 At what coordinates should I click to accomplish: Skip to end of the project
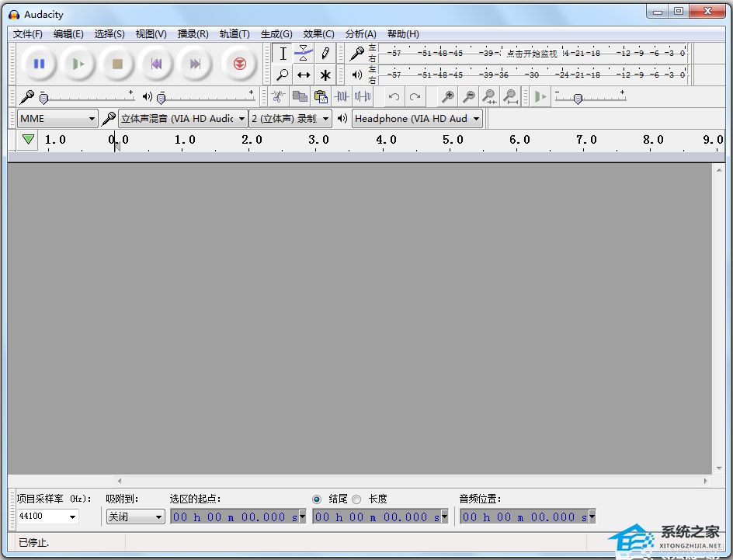click(x=196, y=64)
